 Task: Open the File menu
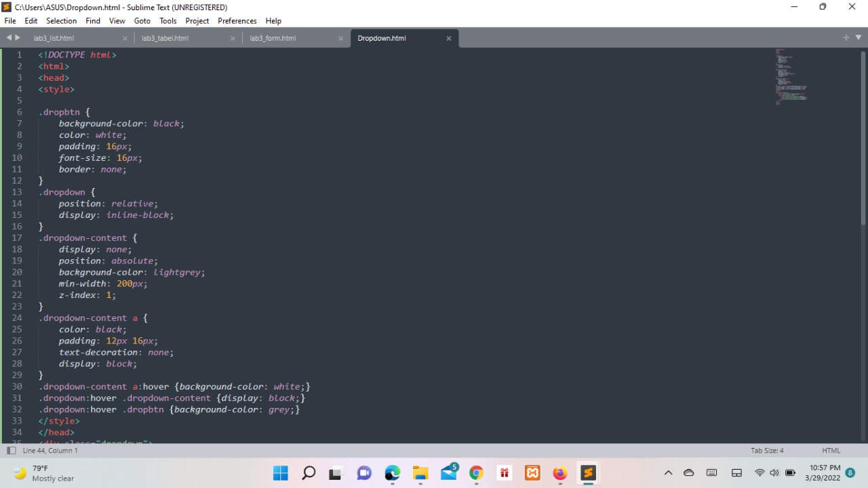coord(10,21)
